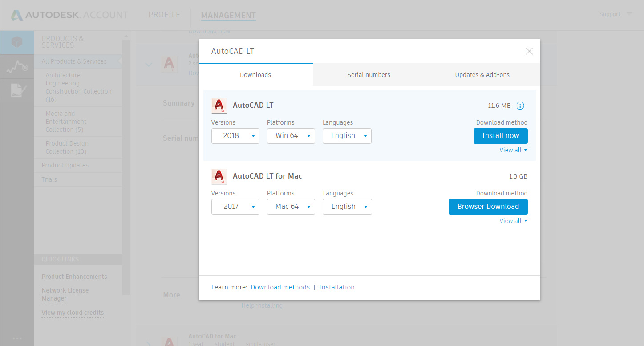The height and width of the screenshot is (346, 644).
Task: Open the Support dropdown menu
Action: coord(615,14)
